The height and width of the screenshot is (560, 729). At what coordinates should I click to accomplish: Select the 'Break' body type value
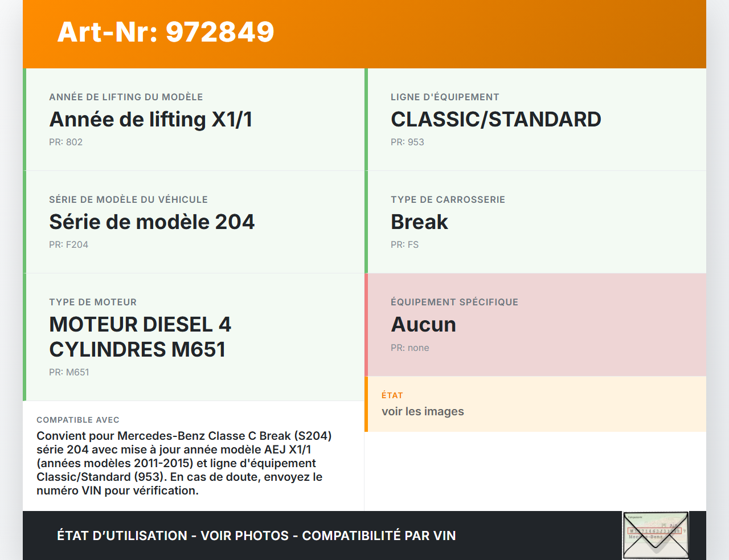pyautogui.click(x=419, y=222)
